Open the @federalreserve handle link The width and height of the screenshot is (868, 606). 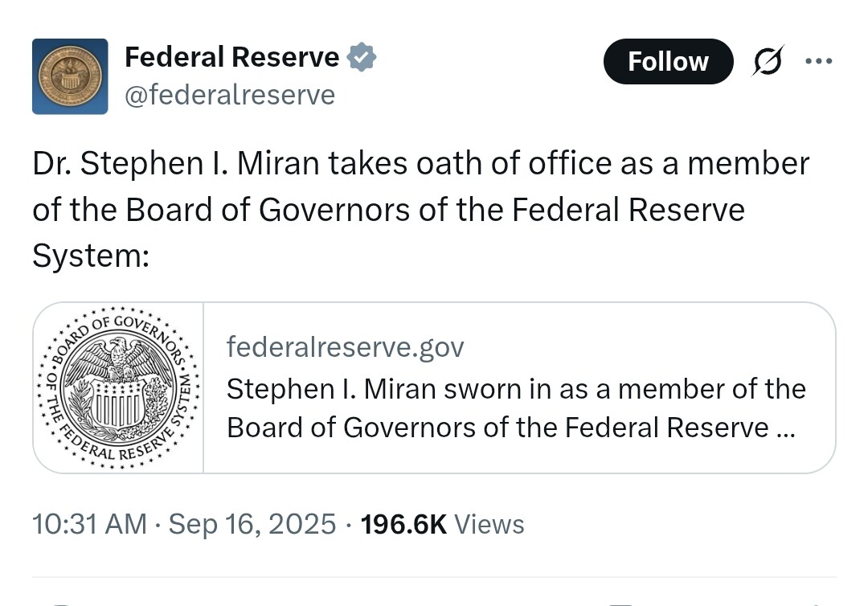[x=230, y=95]
